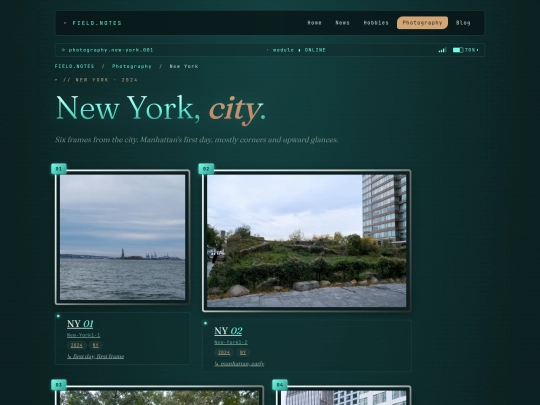
Task: Open the garden hillside photo with tower
Action: pos(307,241)
